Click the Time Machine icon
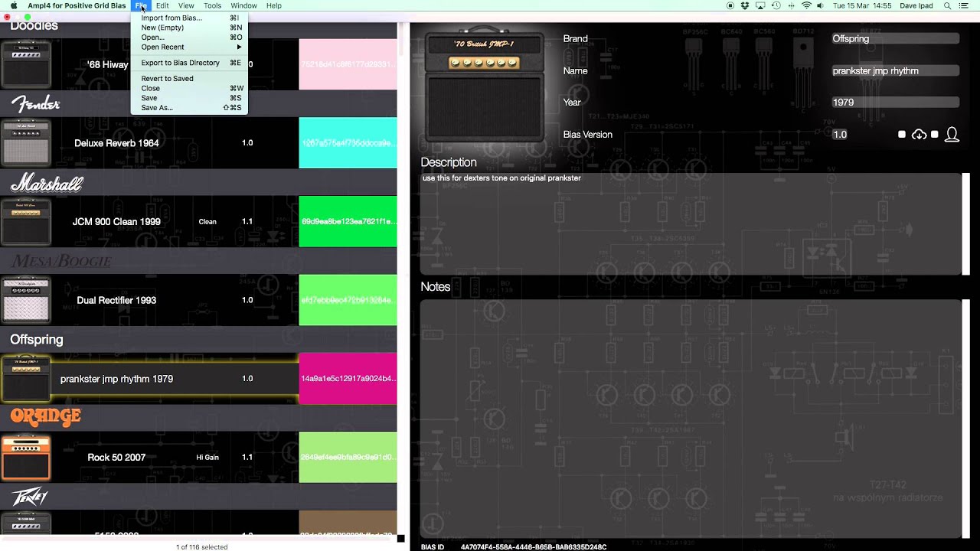980x551 pixels. [776, 5]
